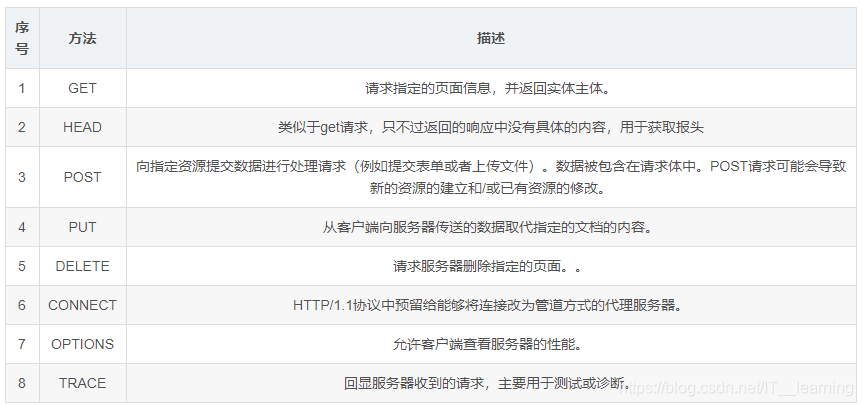Image resolution: width=862 pixels, height=406 pixels.
Task: Click row number 3 cell
Action: pos(22,177)
